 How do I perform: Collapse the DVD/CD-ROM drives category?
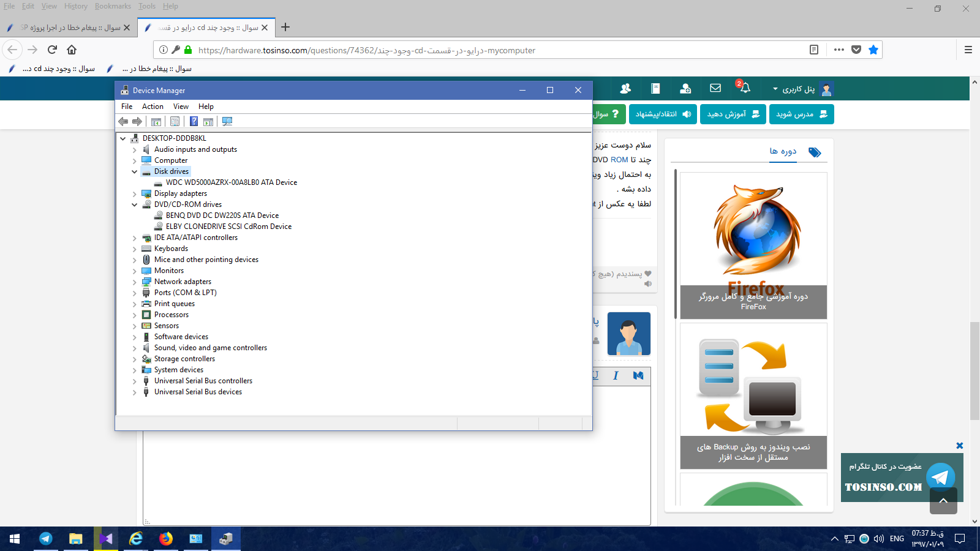(135, 204)
